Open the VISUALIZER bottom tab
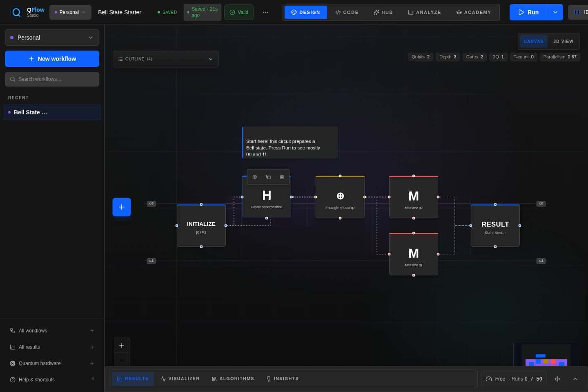 (x=180, y=379)
